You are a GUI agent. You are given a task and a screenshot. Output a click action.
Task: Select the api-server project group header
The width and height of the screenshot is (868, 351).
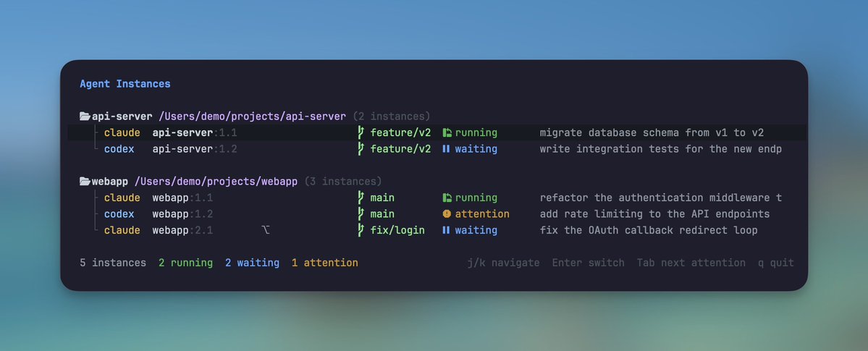255,117
